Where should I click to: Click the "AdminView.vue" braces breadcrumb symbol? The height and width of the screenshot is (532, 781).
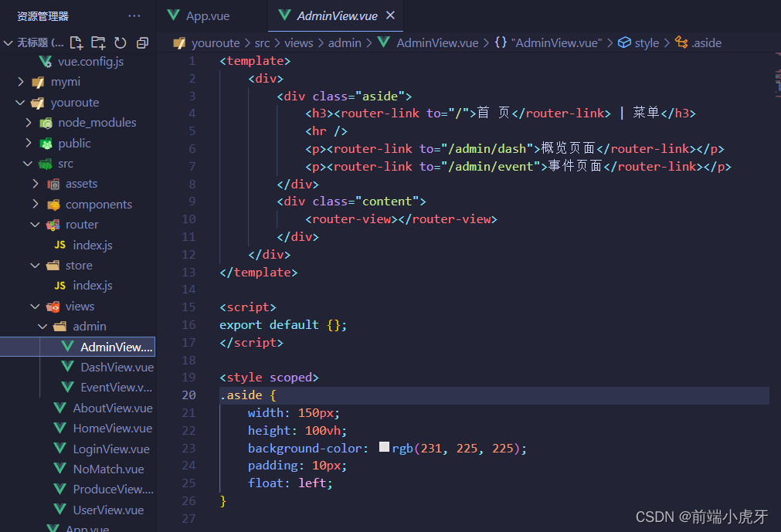tap(548, 43)
